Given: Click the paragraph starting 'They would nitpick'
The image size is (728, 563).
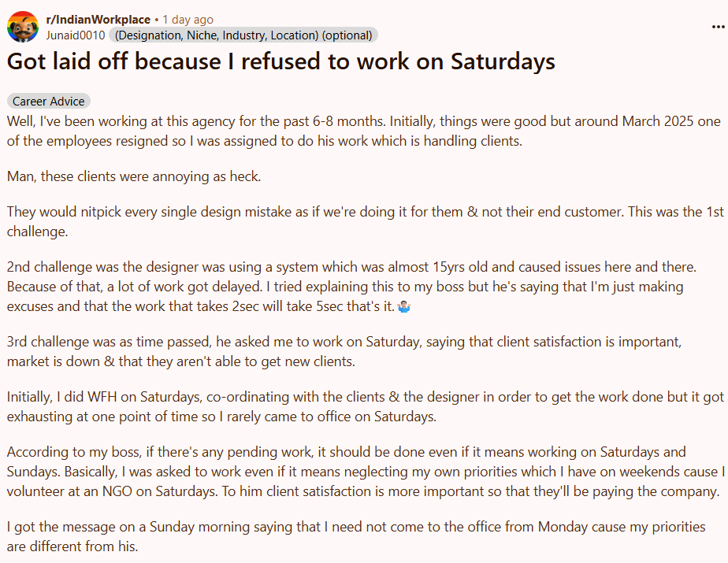Looking at the screenshot, I should [x=362, y=222].
